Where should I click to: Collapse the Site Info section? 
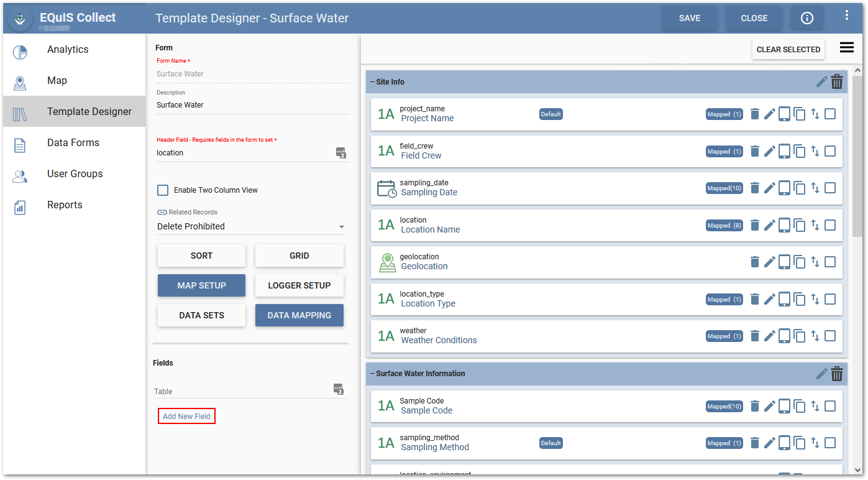[x=372, y=82]
